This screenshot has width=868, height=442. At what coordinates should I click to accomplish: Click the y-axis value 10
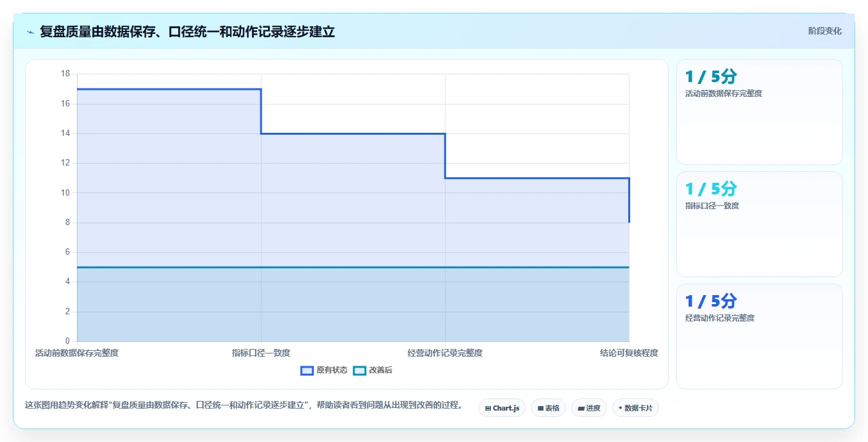pyautogui.click(x=65, y=192)
